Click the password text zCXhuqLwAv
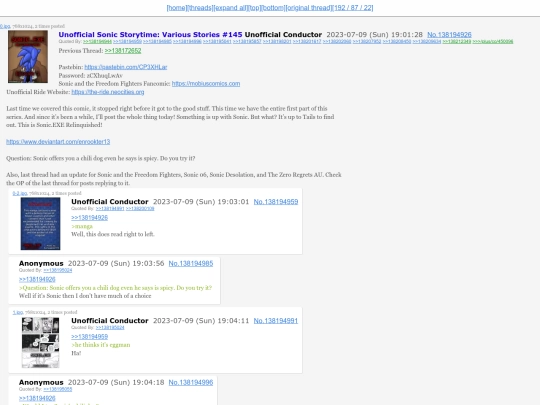This screenshot has height=405, width=540. coord(105,75)
